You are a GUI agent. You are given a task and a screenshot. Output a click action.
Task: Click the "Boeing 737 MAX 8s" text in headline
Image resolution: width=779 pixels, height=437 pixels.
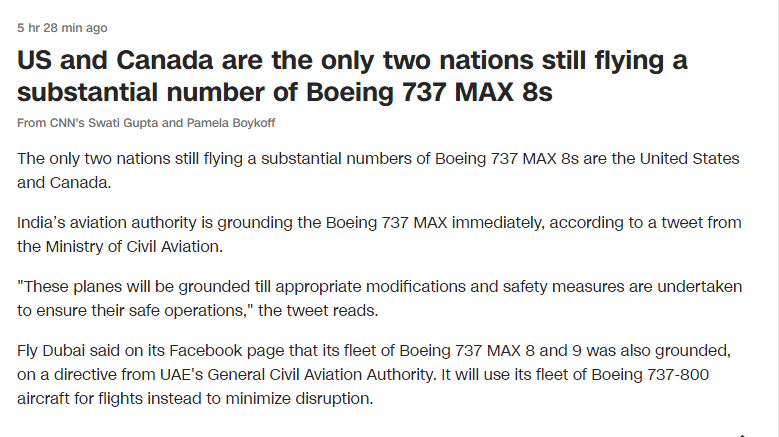pyautogui.click(x=429, y=92)
